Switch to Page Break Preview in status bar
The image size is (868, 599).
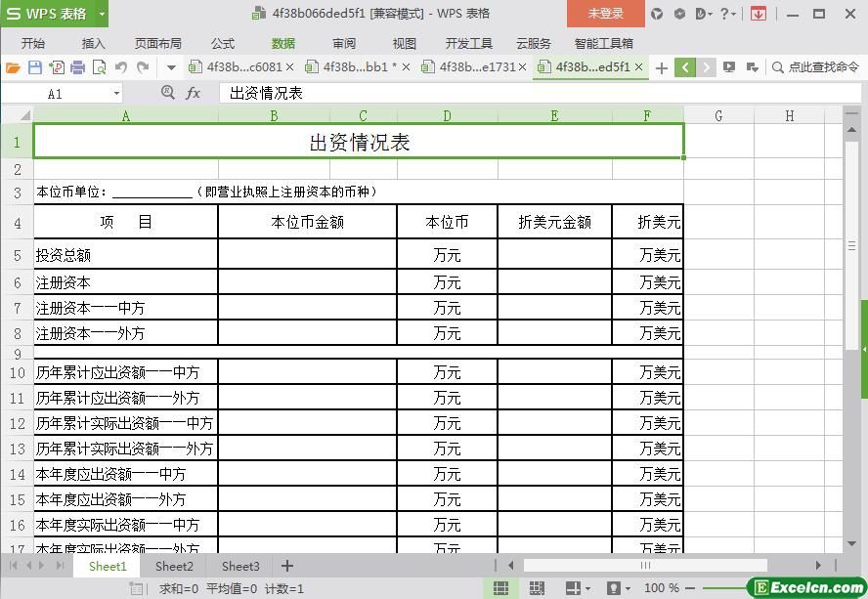coord(537,588)
